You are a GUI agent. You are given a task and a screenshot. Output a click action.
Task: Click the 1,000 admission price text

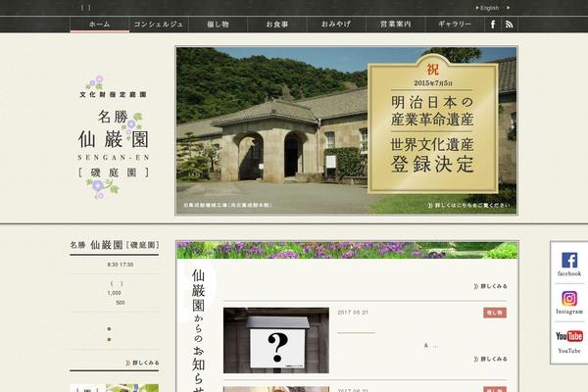(x=115, y=293)
